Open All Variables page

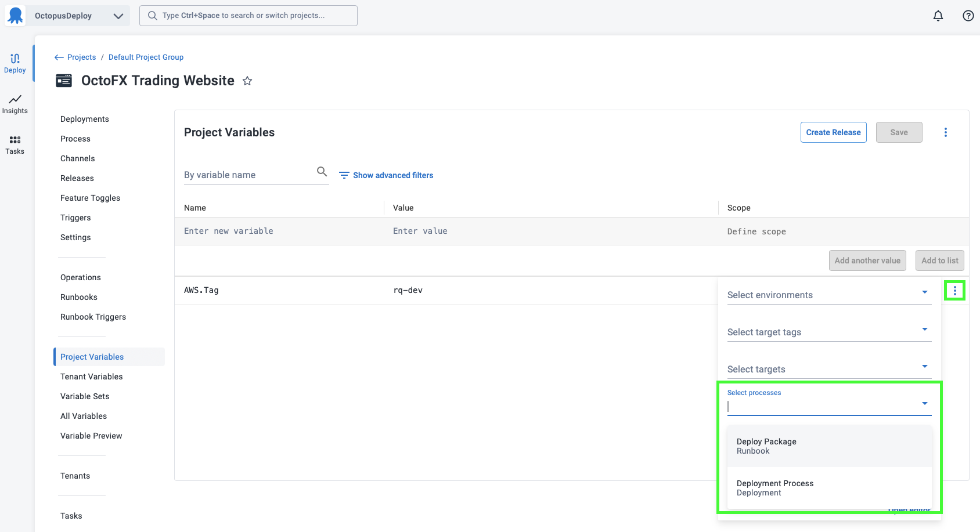pos(84,416)
